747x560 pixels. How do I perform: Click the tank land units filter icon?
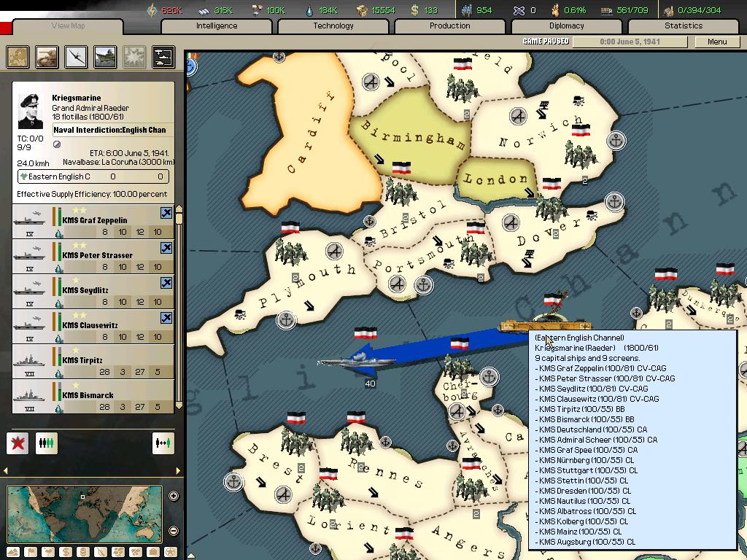pyautogui.click(x=47, y=57)
